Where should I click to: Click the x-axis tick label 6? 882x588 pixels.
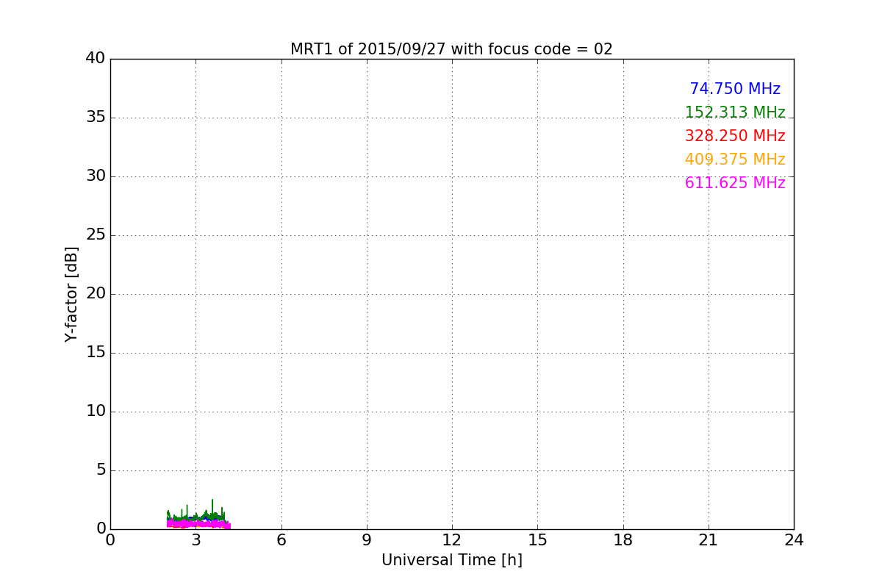(282, 540)
